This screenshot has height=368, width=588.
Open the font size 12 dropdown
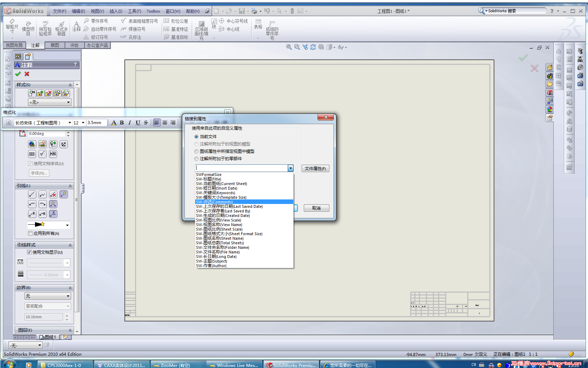pos(83,123)
